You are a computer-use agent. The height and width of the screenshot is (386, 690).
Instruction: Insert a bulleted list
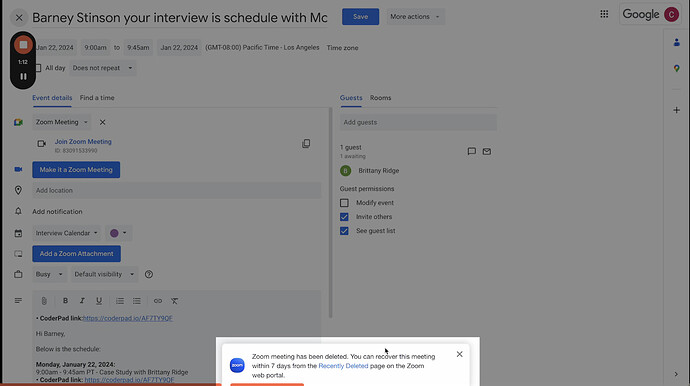(137, 301)
